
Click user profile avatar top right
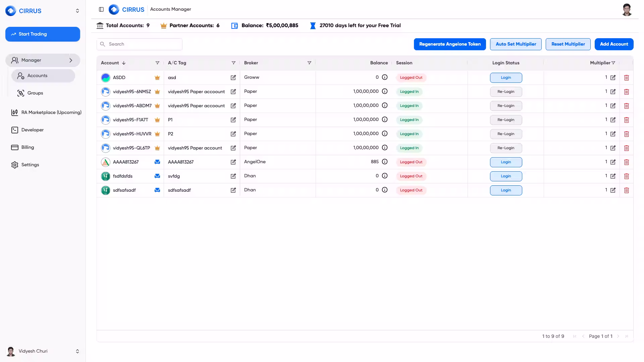point(627,10)
